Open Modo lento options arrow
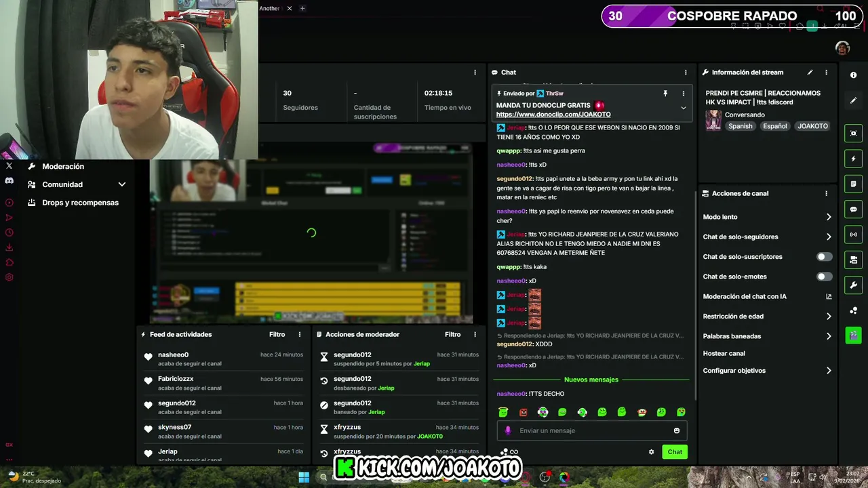The width and height of the screenshot is (868, 488). (828, 217)
